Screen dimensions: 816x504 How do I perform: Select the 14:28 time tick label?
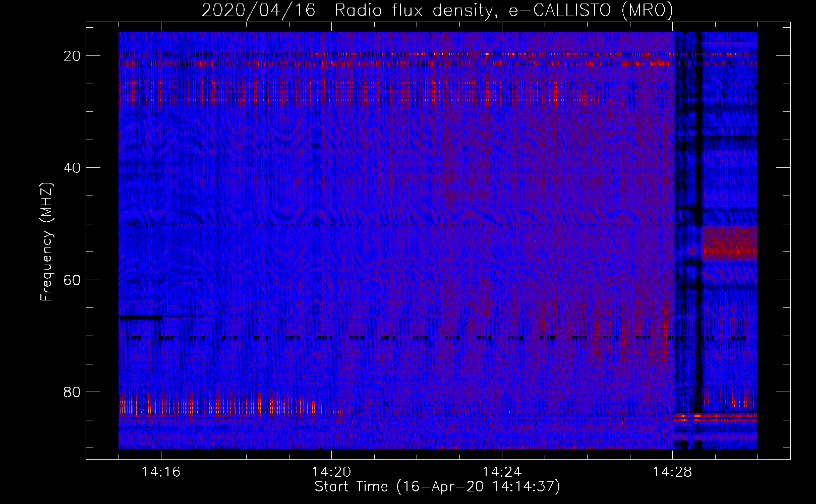pos(672,472)
